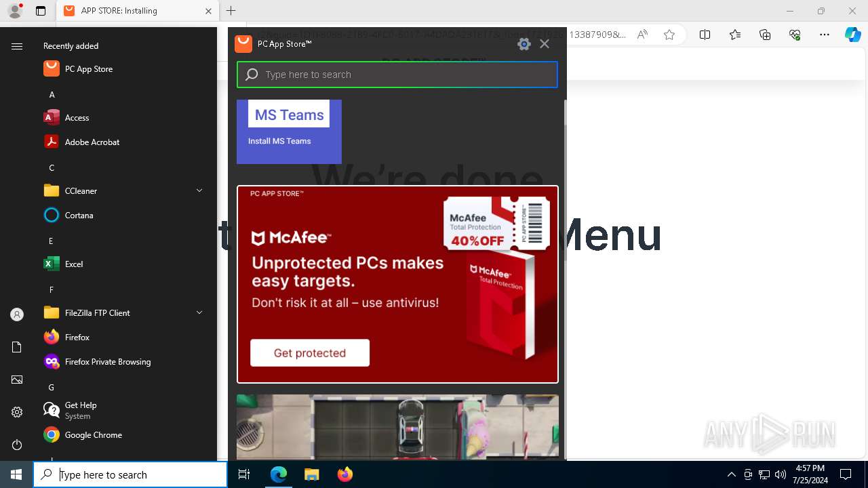Expand the Start menu hamburger
Viewport: 868px width, 488px height.
17,46
